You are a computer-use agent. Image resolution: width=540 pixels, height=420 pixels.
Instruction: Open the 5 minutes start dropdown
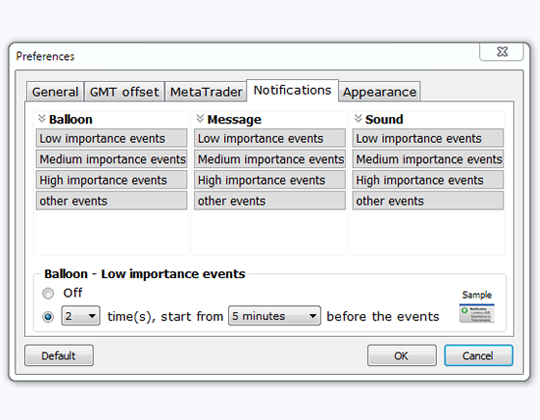(274, 316)
